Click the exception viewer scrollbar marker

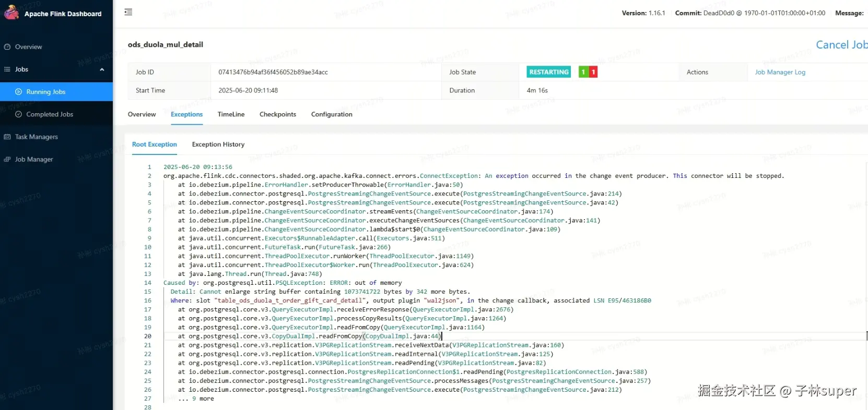(866, 336)
